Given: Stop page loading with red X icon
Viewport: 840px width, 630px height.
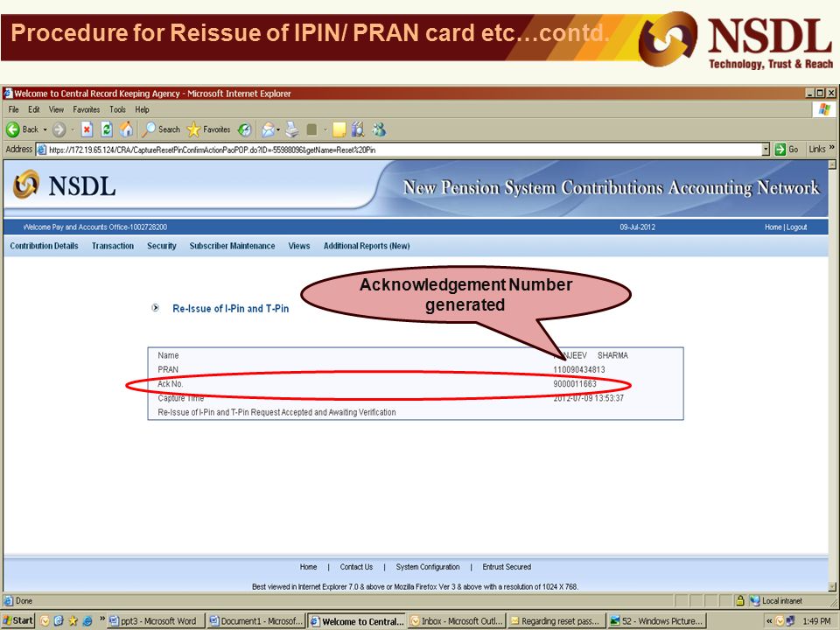Looking at the screenshot, I should [x=87, y=129].
